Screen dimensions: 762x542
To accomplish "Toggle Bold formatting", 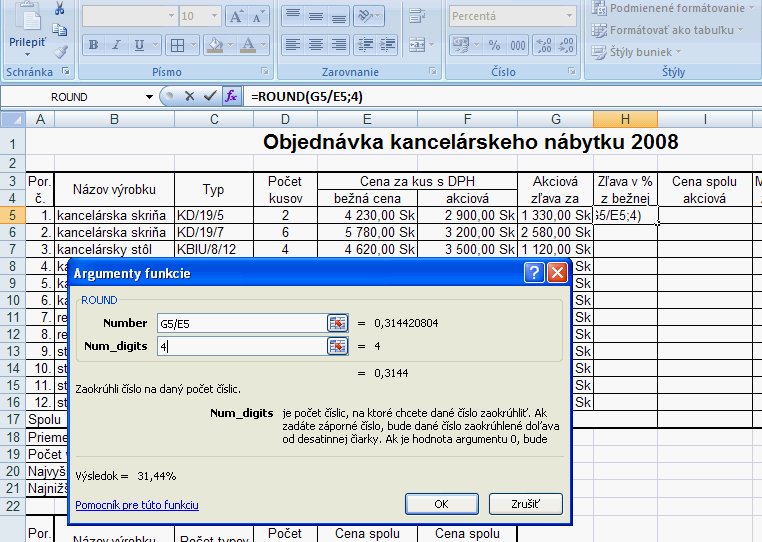I will (x=93, y=45).
